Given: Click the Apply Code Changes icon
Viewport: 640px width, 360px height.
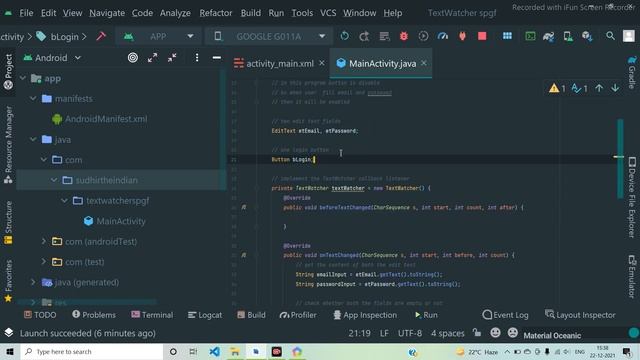Looking at the screenshot, I should coord(384,36).
